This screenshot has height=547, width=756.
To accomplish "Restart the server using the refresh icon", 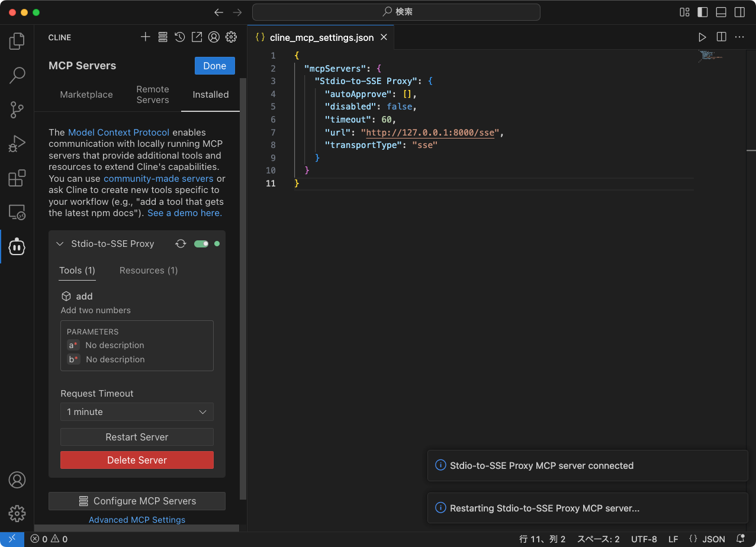I will point(181,243).
